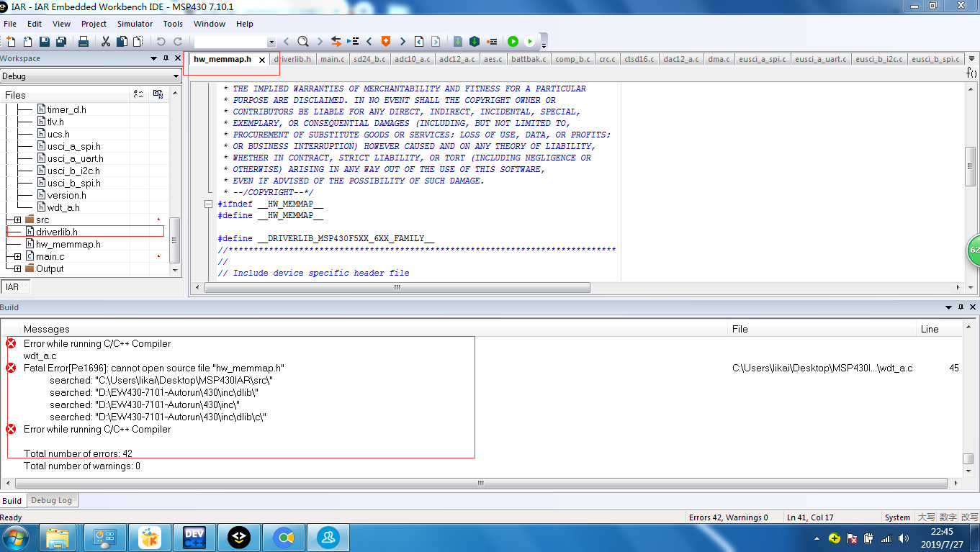Click the editor vertical scrollbar thumb
Image resolution: width=980 pixels, height=552 pixels.
click(971, 166)
